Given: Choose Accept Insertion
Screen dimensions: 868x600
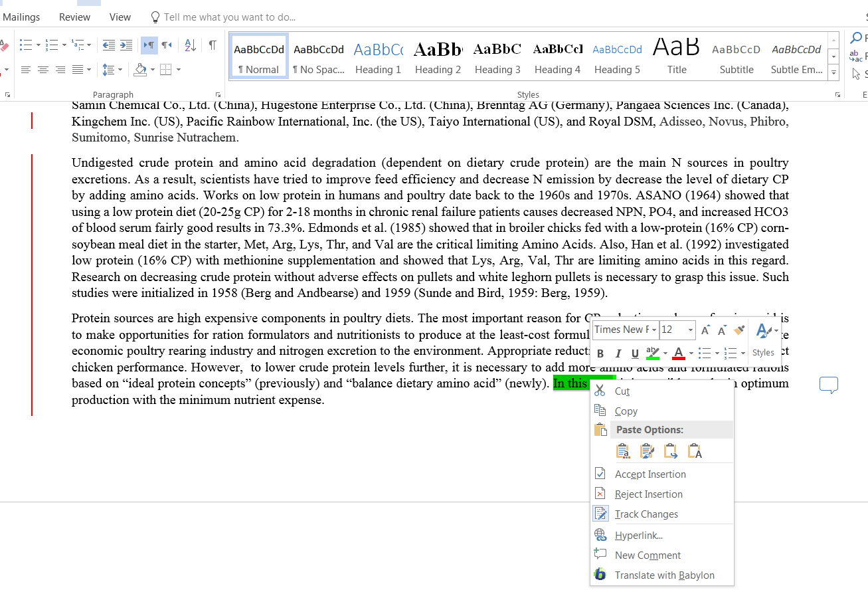Looking at the screenshot, I should click(662, 474).
